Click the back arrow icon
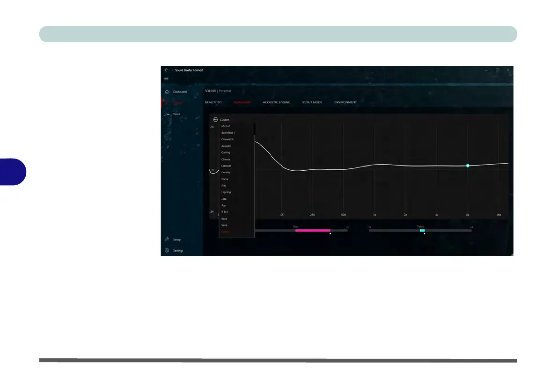The width and height of the screenshot is (557, 392). coord(166,70)
